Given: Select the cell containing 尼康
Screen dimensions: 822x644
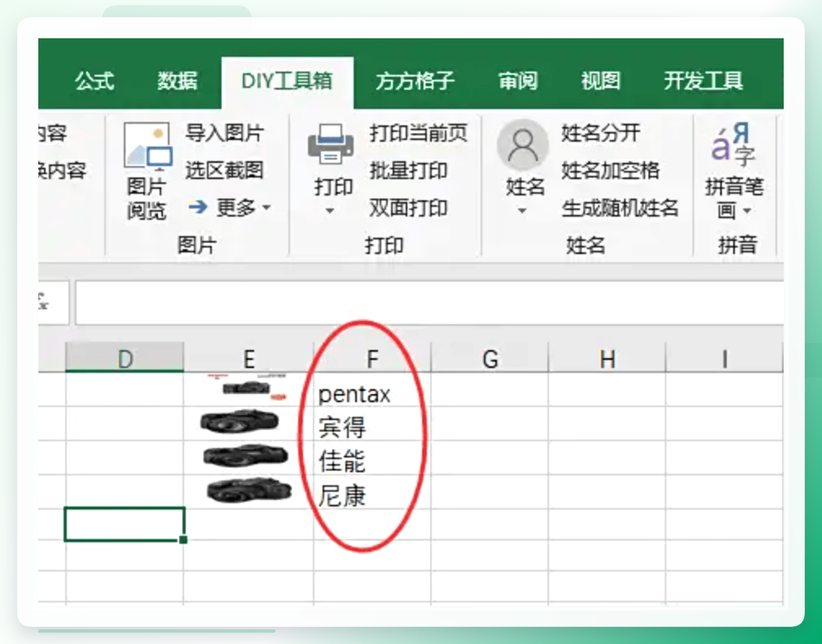Looking at the screenshot, I should pyautogui.click(x=372, y=492).
